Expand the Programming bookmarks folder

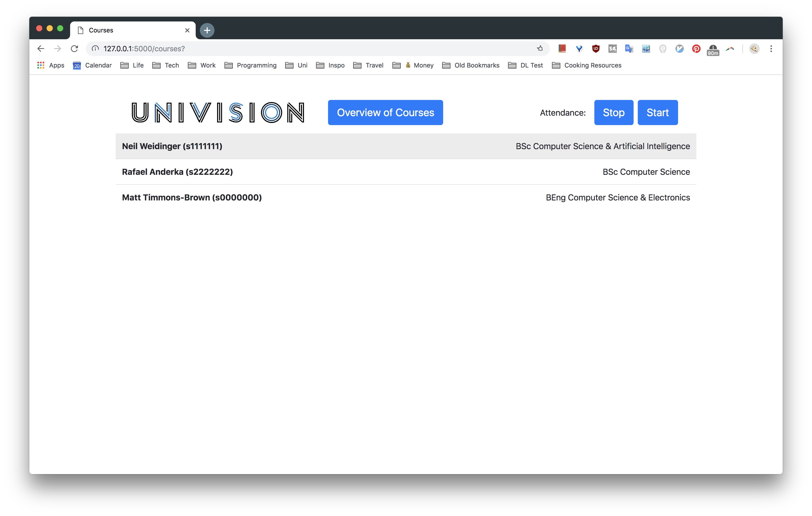click(x=251, y=65)
